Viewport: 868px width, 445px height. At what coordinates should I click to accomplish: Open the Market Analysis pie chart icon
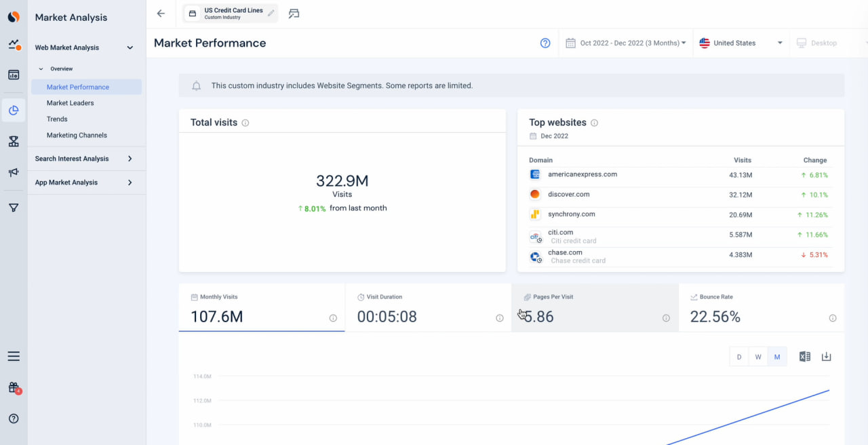click(14, 110)
